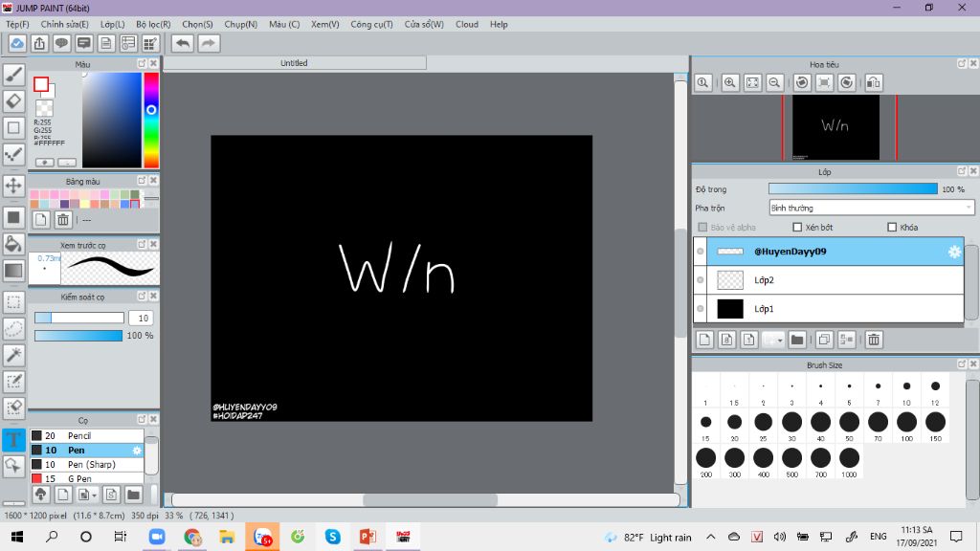Select the Pencil brush in list
This screenshot has height=551, width=980.
pyautogui.click(x=87, y=435)
